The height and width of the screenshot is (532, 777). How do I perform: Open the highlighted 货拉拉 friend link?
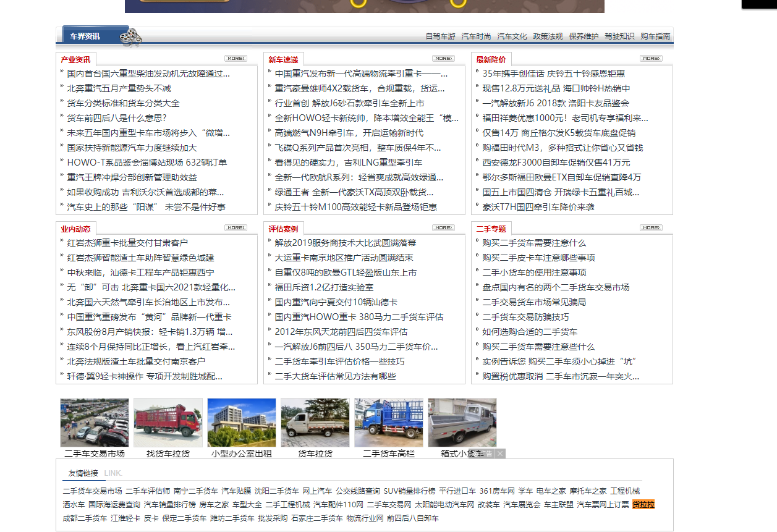click(x=643, y=504)
